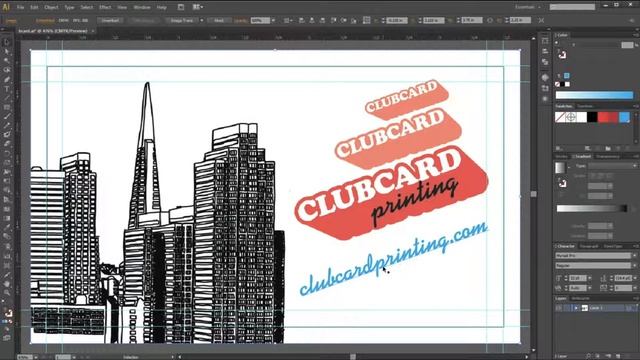Switch to the Paragraph tab
Screen dimensions: 640x360
point(589,246)
